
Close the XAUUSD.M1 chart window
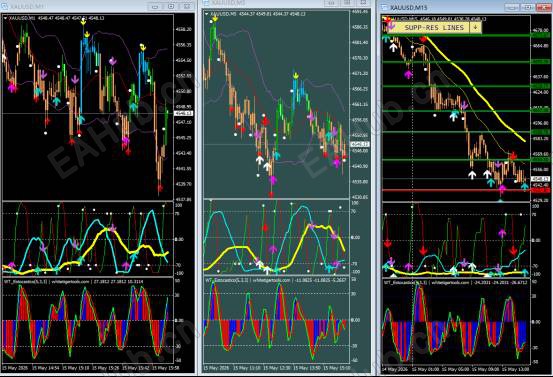pyautogui.click(x=187, y=6)
